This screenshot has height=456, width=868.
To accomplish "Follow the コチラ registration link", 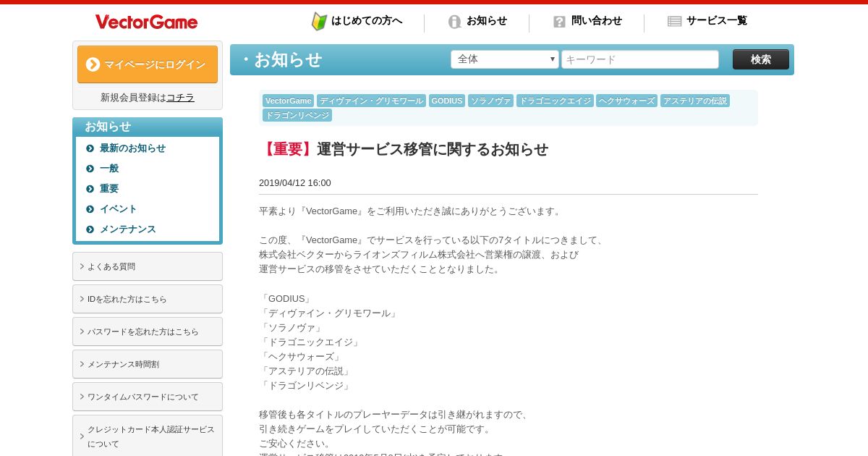I will pos(180,98).
